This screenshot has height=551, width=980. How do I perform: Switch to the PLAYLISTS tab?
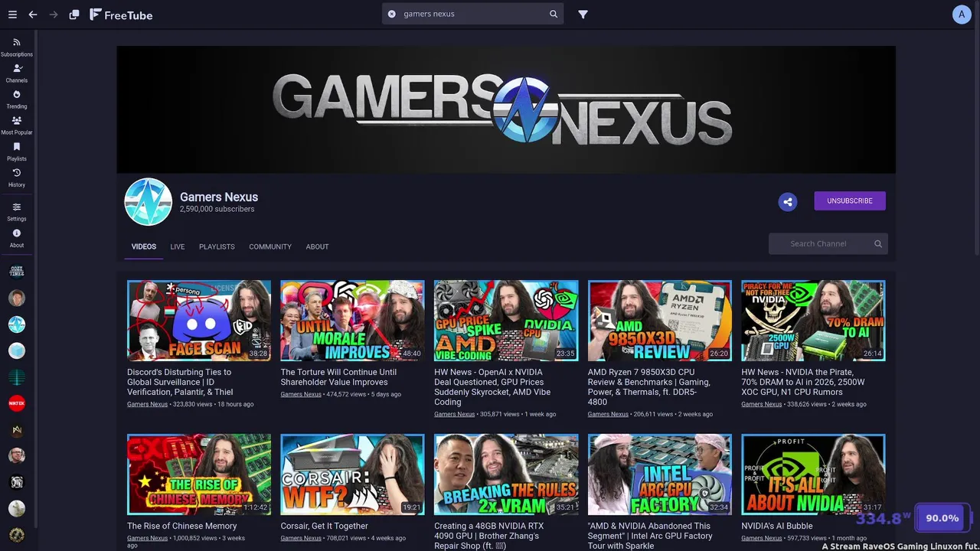pyautogui.click(x=217, y=246)
